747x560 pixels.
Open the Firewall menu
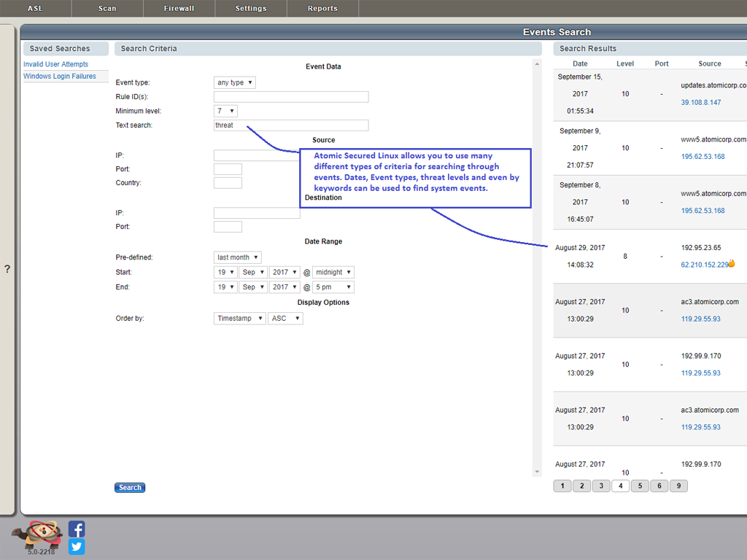click(179, 8)
